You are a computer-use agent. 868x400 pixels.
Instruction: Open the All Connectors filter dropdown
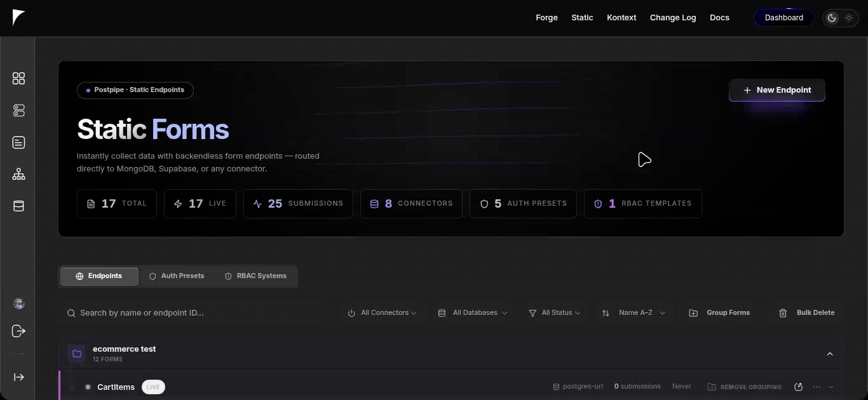pos(383,313)
